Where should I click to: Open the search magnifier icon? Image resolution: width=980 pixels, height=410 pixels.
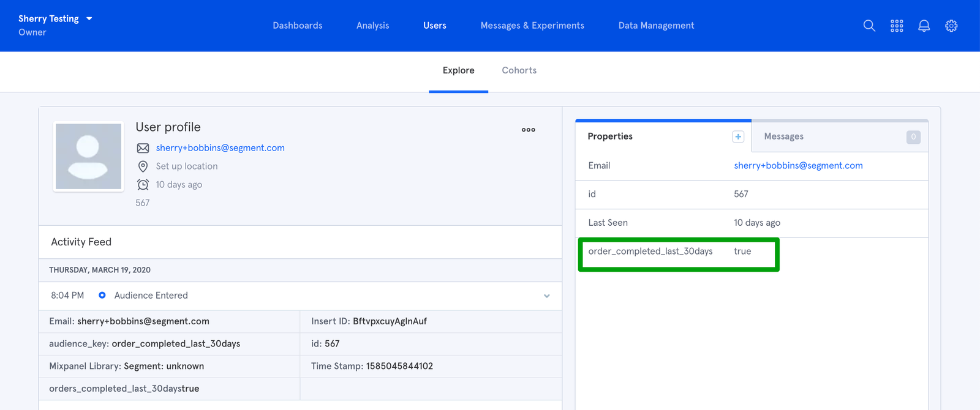tap(869, 26)
